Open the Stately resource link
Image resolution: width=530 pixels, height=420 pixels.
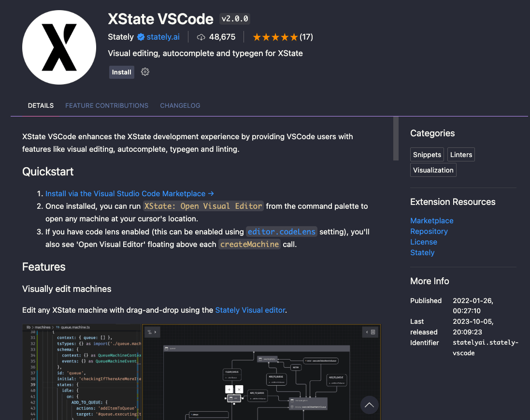pos(422,253)
